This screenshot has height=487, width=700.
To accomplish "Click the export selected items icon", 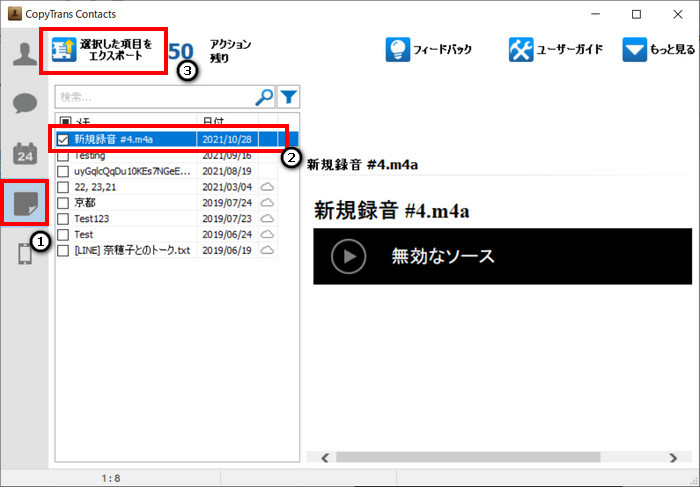I will 64,49.
